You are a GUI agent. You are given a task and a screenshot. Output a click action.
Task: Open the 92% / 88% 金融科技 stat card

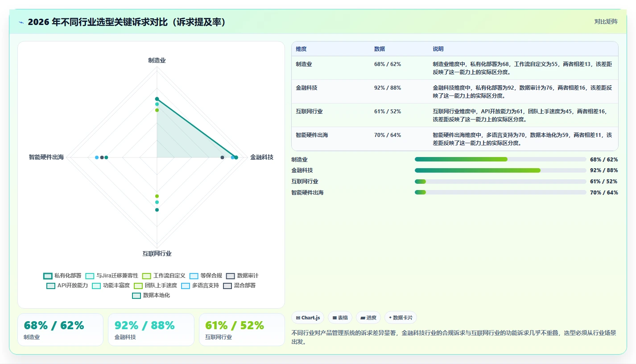point(151,330)
